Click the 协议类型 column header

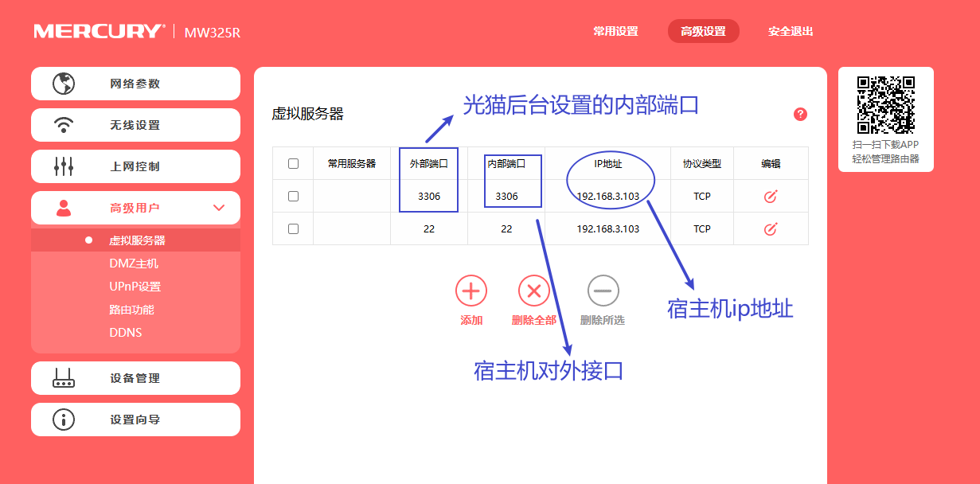(701, 163)
